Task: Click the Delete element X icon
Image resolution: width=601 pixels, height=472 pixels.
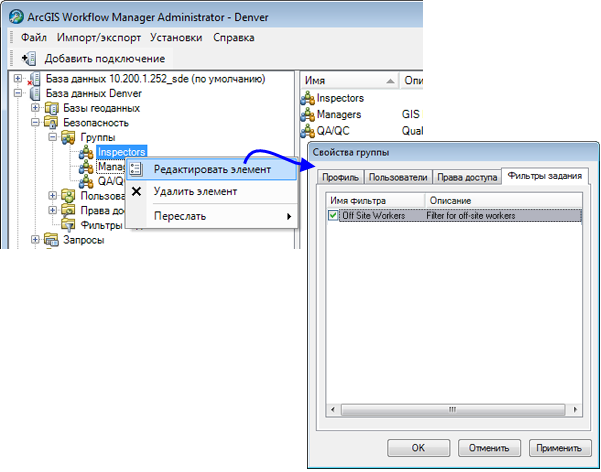Action: (137, 191)
